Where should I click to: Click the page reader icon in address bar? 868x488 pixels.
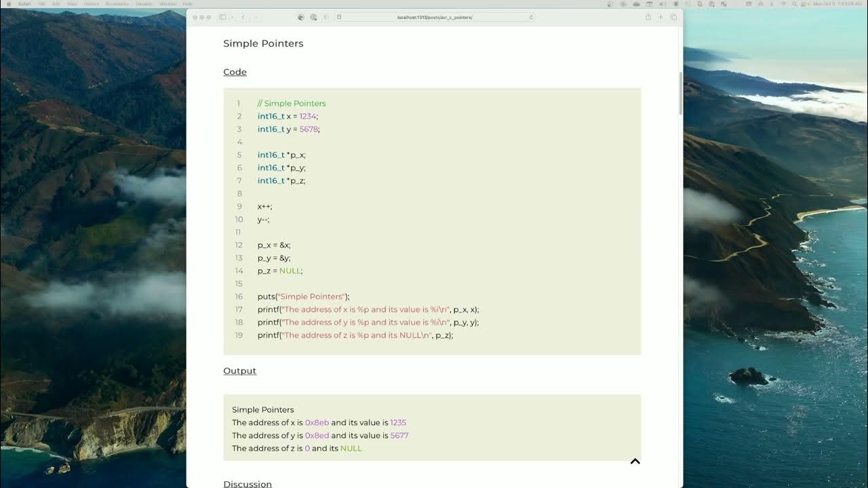tap(339, 17)
